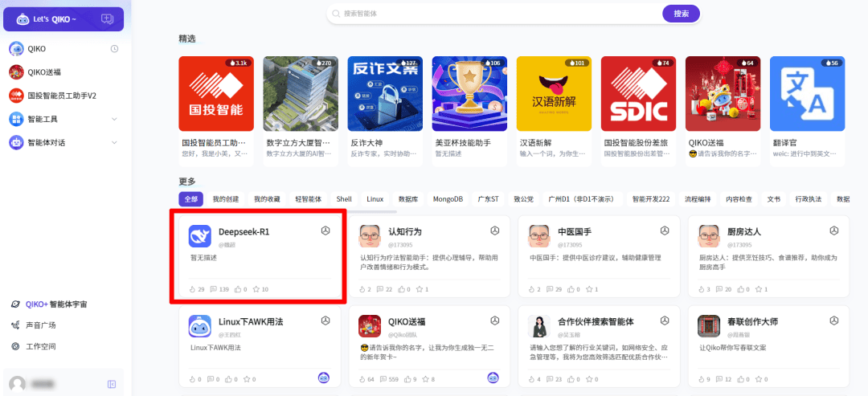Filter by the Linux tab
This screenshot has width=868, height=396.
375,199
